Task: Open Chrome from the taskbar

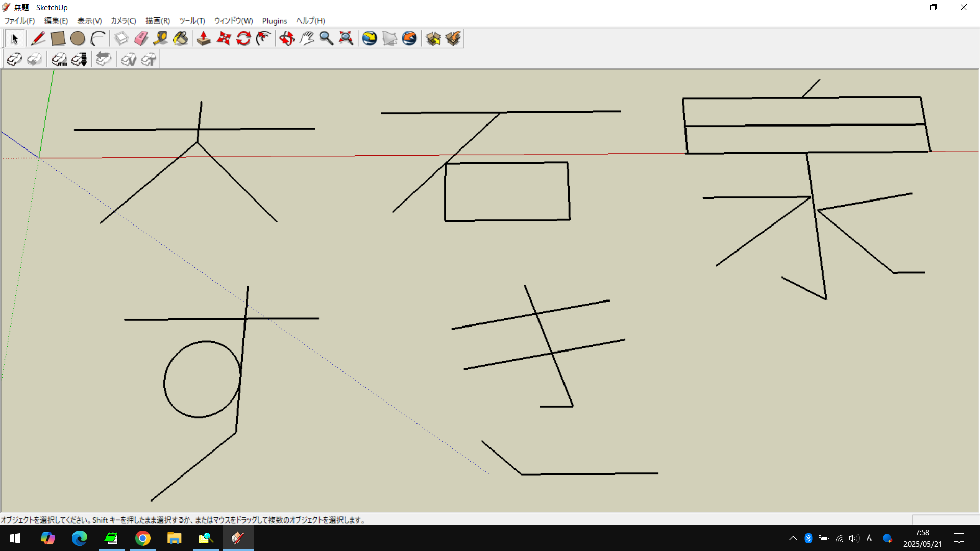Action: click(143, 538)
